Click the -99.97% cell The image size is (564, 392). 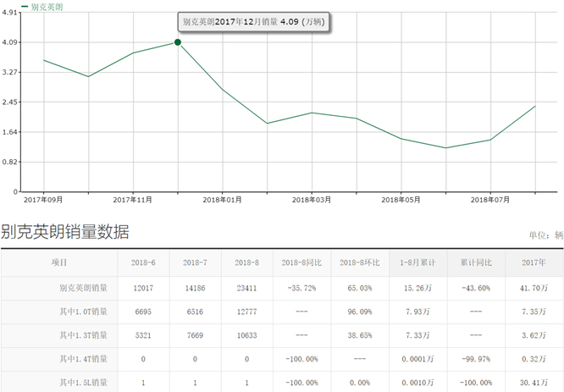pos(476,359)
